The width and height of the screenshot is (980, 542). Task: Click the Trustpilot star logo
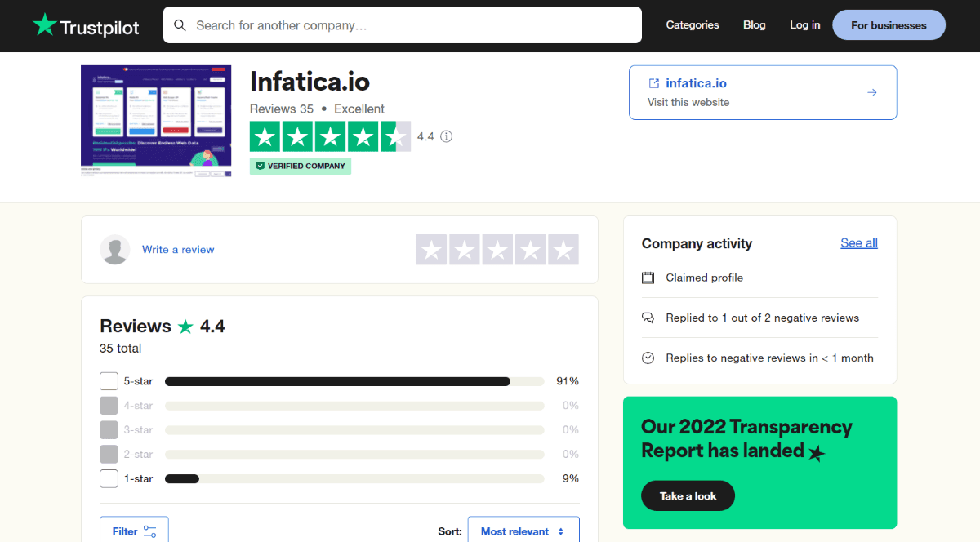coord(44,24)
